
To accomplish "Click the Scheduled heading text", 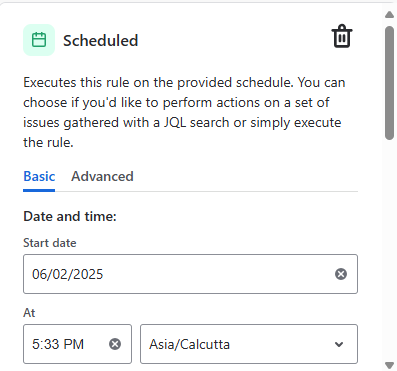I will pos(101,41).
